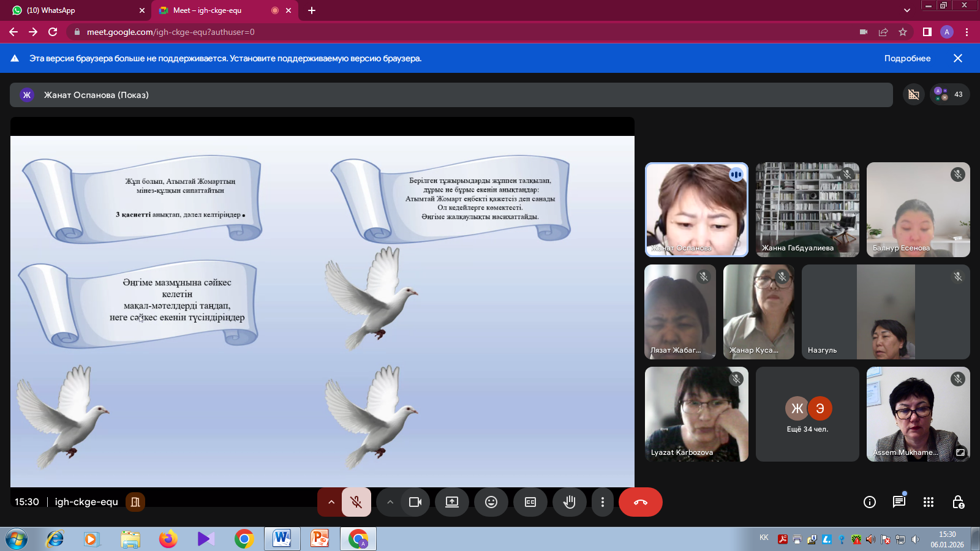
Task: Click the Подробнее link in the banner
Action: pyautogui.click(x=907, y=58)
